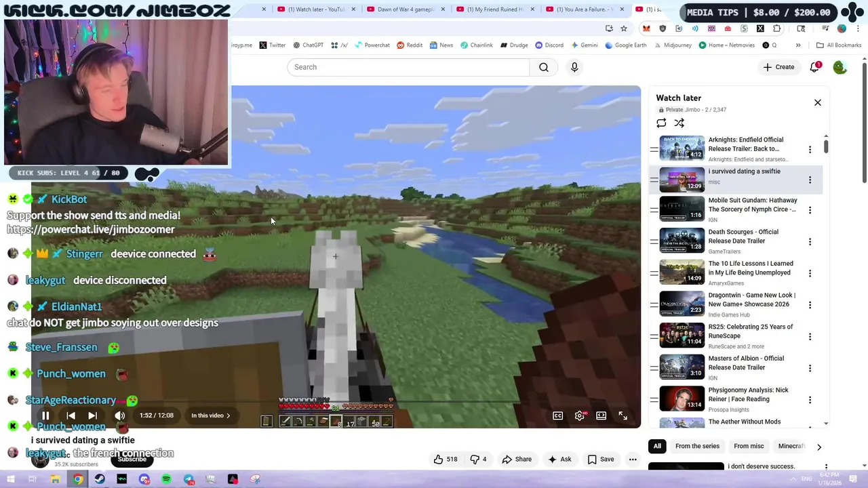This screenshot has width=868, height=488.
Task: Share this video
Action: (516, 459)
